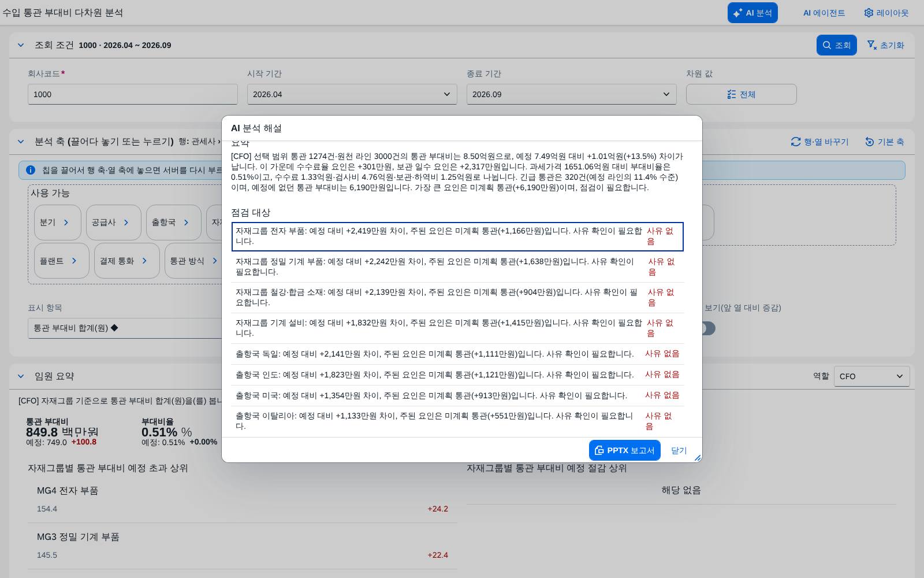Open the 종료 기간 dropdown
The width and height of the screenshot is (924, 578).
coord(572,94)
